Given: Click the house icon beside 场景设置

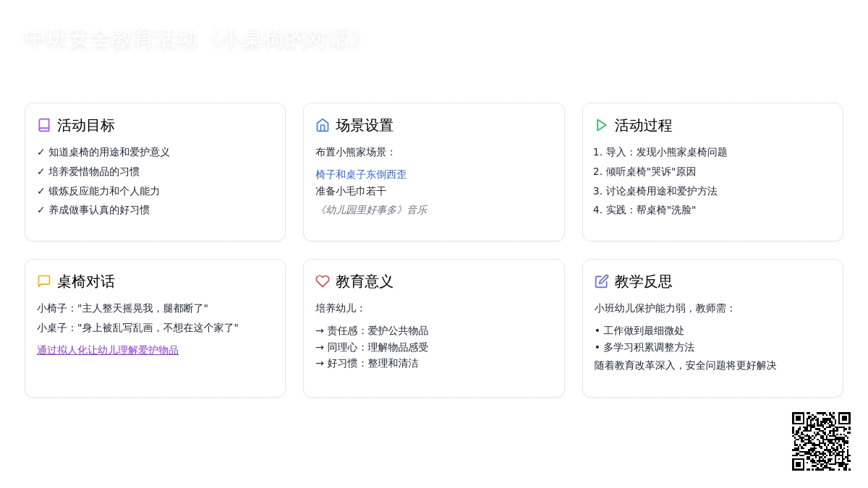Looking at the screenshot, I should point(323,125).
